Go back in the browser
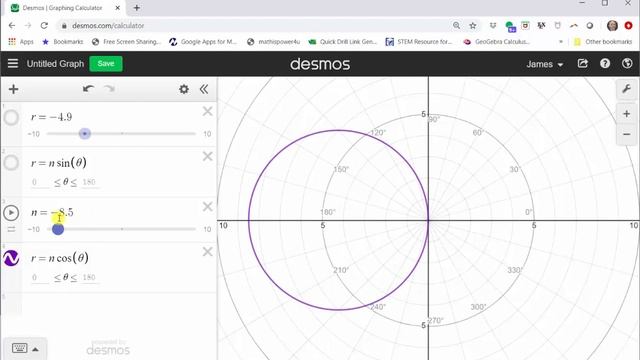 [x=12, y=25]
